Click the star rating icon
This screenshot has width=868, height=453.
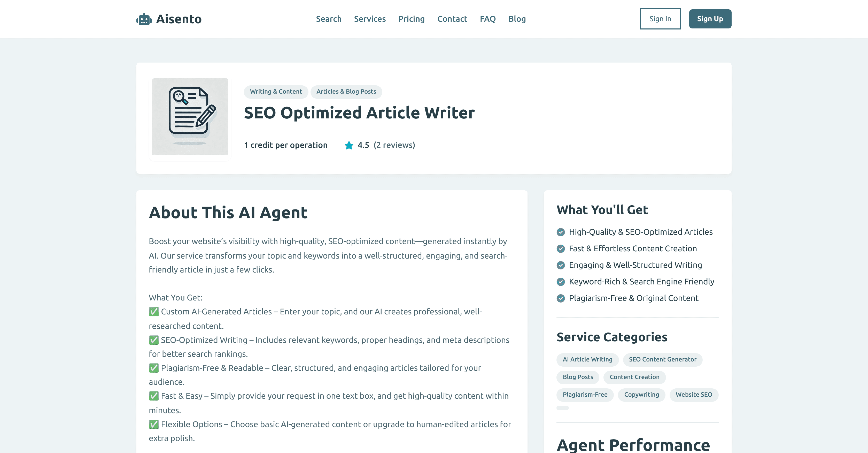click(x=349, y=145)
